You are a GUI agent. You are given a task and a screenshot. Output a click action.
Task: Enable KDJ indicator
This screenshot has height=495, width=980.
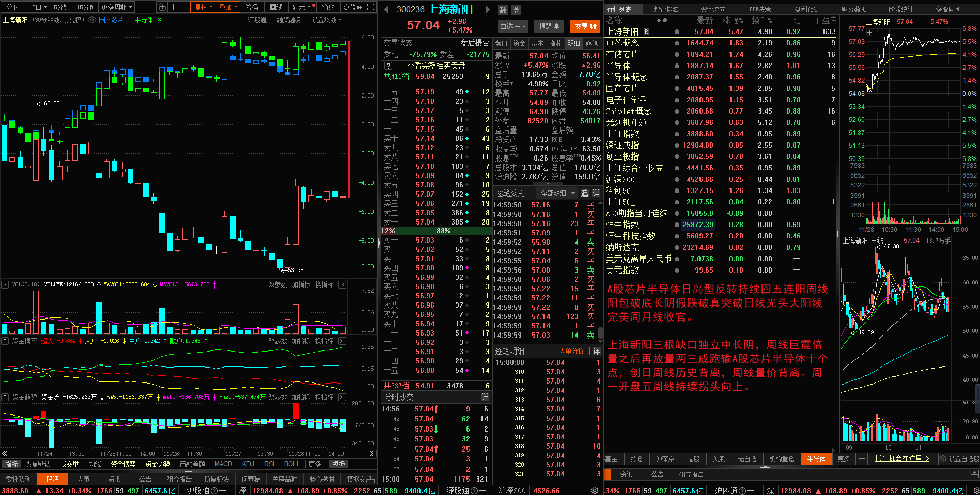pos(248,464)
